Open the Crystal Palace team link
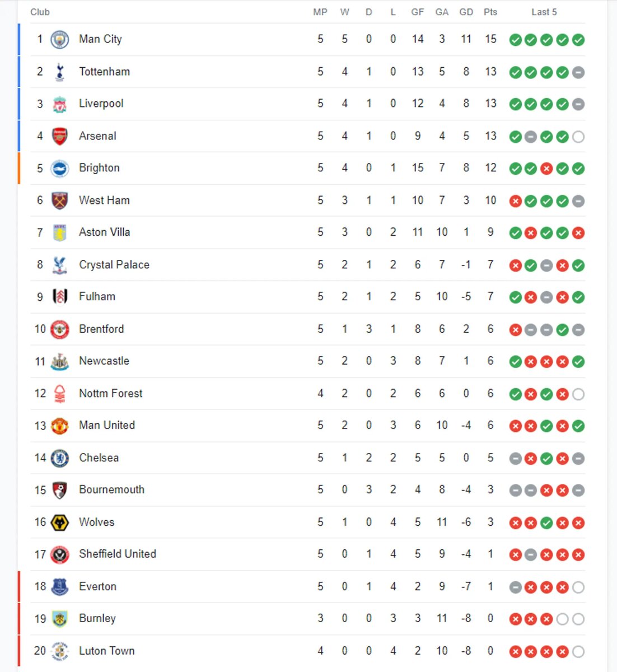617x672 pixels. tap(114, 265)
